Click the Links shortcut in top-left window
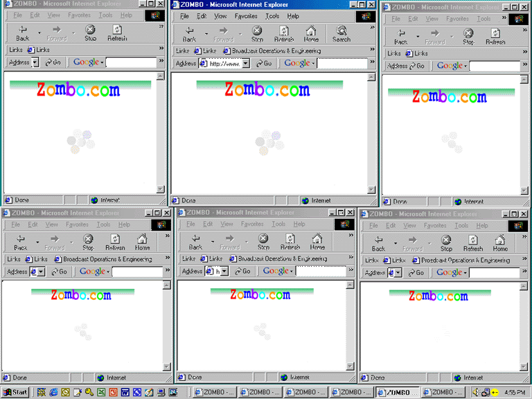The width and height of the screenshot is (532, 399). [38, 50]
